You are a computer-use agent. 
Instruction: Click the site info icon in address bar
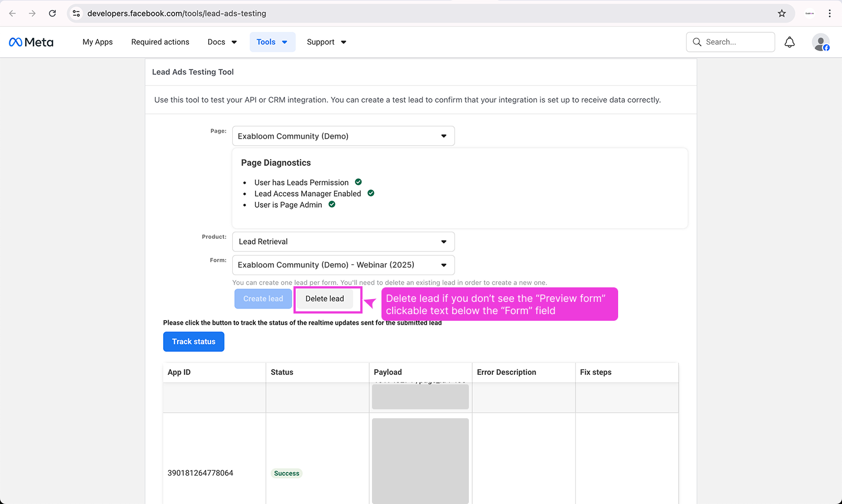77,13
